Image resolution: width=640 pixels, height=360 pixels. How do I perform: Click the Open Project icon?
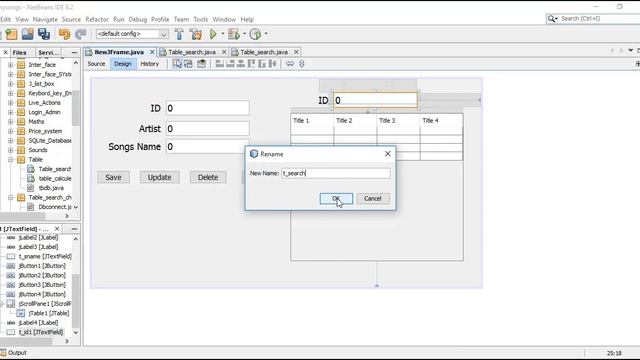28,34
